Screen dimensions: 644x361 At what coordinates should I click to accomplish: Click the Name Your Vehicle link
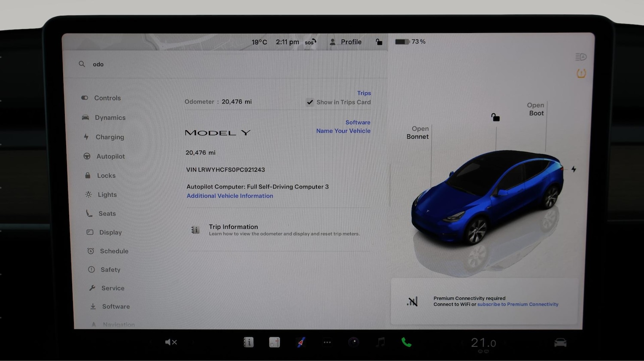click(x=343, y=131)
